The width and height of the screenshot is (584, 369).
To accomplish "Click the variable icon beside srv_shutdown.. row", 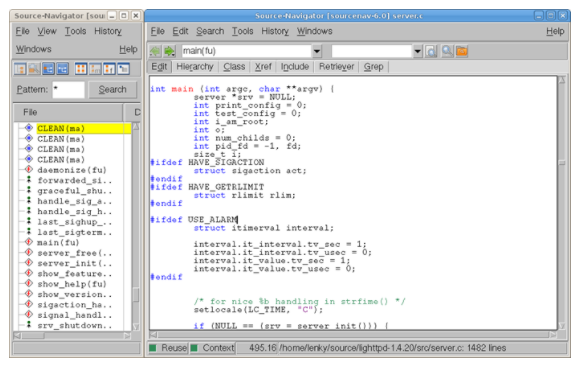I will pos(29,325).
